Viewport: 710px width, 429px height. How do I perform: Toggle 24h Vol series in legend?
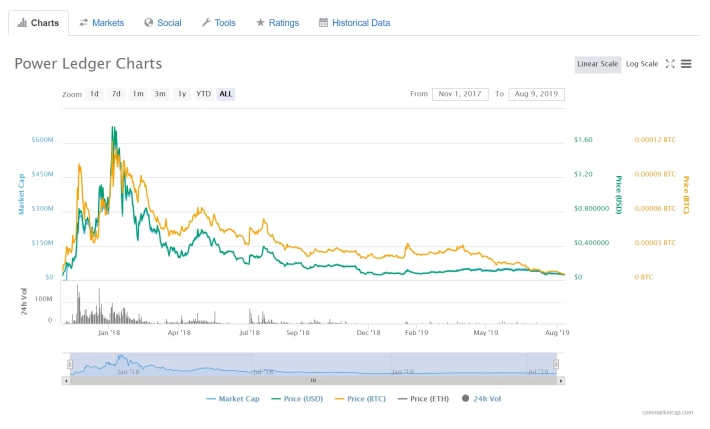pyautogui.click(x=481, y=399)
